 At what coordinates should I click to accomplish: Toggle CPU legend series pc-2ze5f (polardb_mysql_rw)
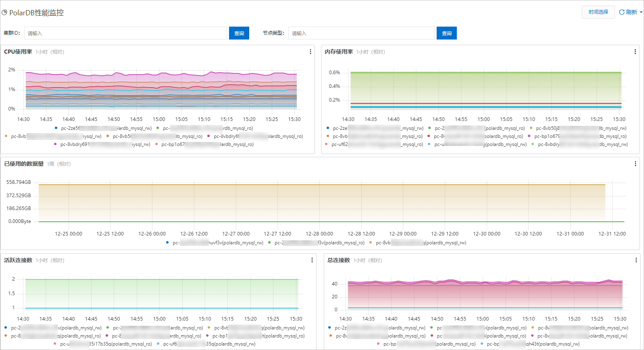103,128
